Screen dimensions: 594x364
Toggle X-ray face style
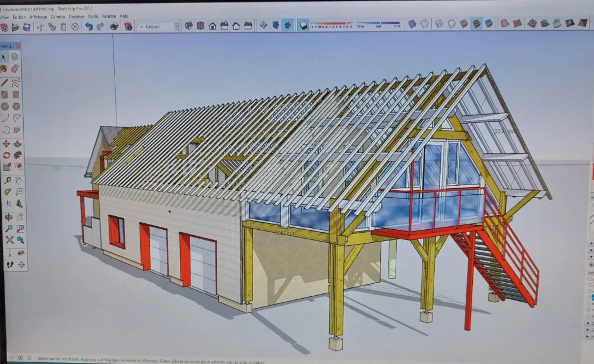(412, 24)
